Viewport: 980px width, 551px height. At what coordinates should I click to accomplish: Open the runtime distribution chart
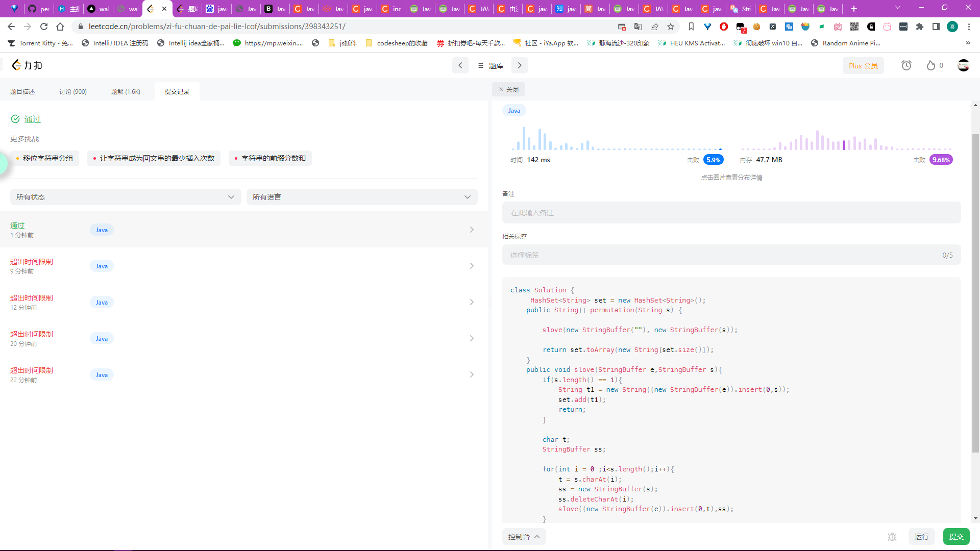616,139
